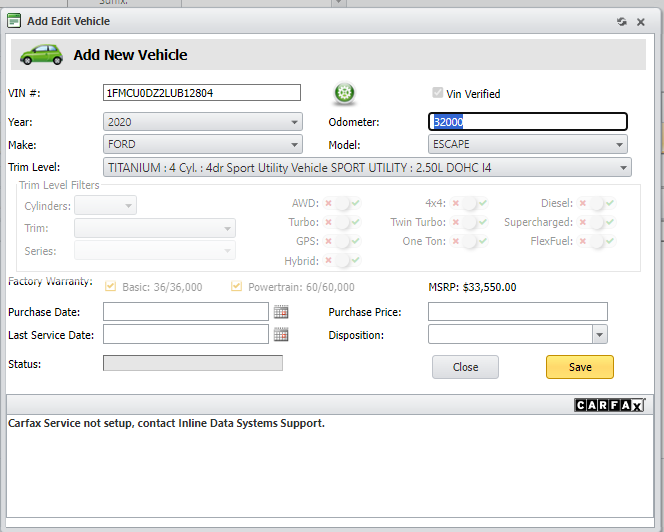Toggle the Hybrid switch

(x=342, y=260)
